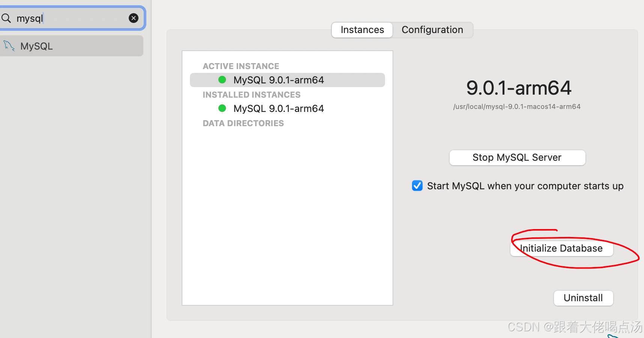Select the active instance MySQL 9.0.1-arm64
Viewport: 644px width, 338px height.
coord(287,80)
